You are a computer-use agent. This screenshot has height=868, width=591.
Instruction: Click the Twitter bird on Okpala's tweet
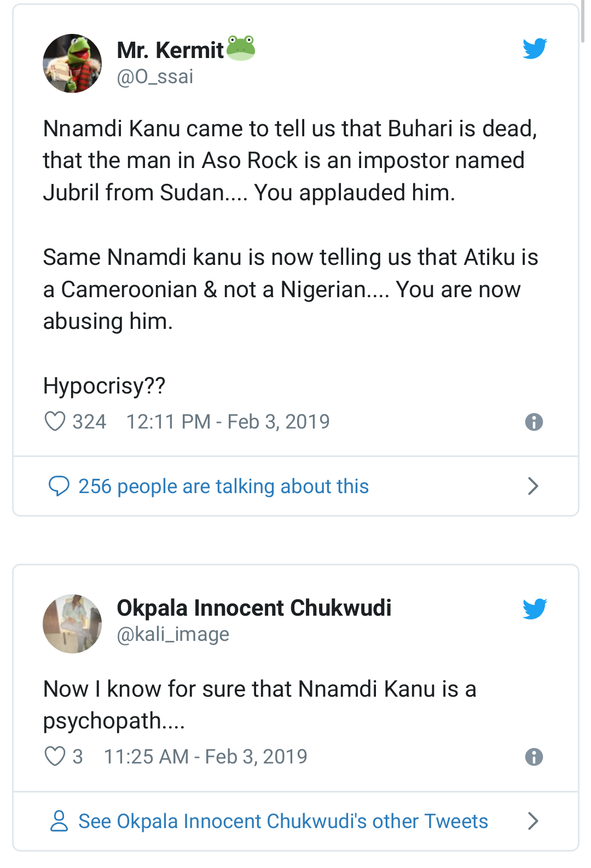pyautogui.click(x=535, y=609)
